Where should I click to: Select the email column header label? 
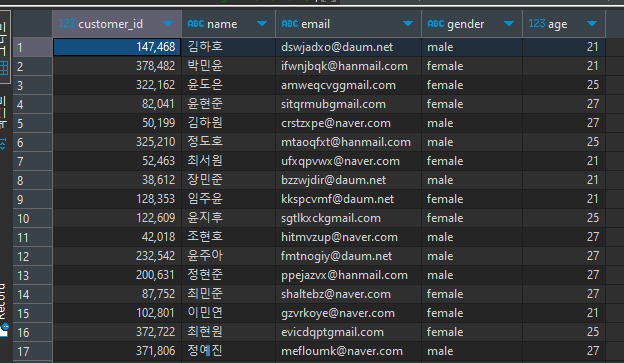tap(316, 24)
